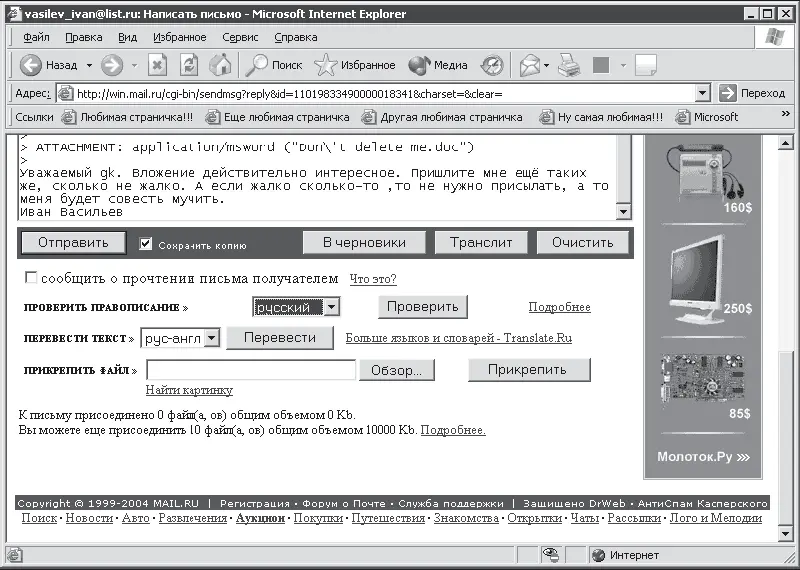Open Больше языков и словарей - Translate.Ru
The height and width of the screenshot is (570, 800).
click(x=459, y=338)
